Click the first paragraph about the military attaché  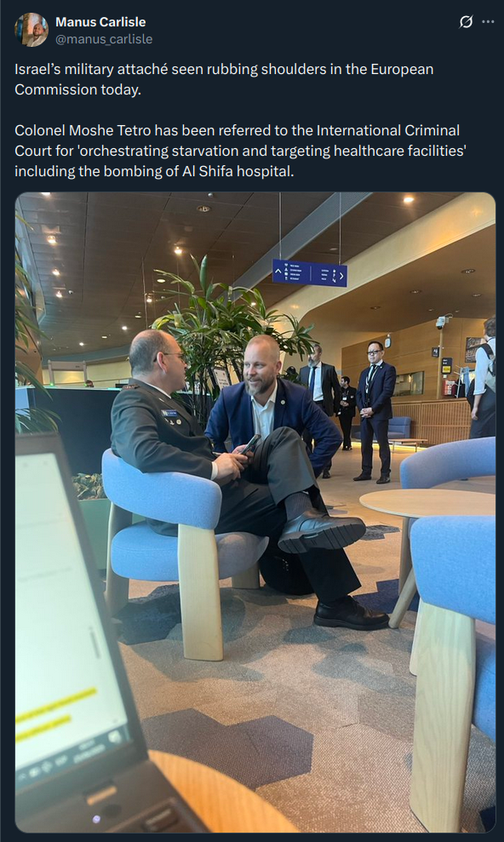(x=224, y=79)
